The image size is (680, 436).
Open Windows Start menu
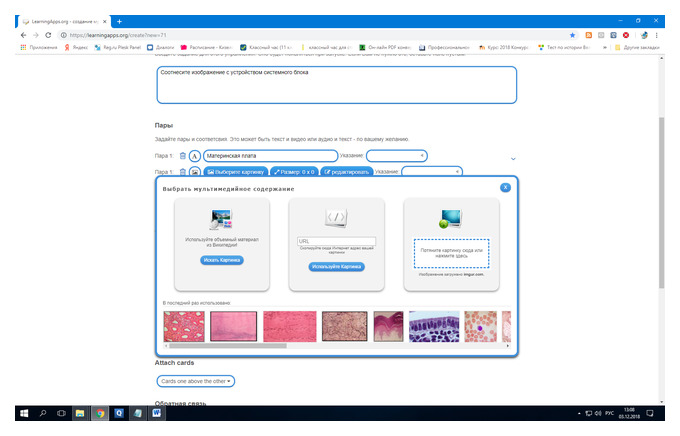24,413
